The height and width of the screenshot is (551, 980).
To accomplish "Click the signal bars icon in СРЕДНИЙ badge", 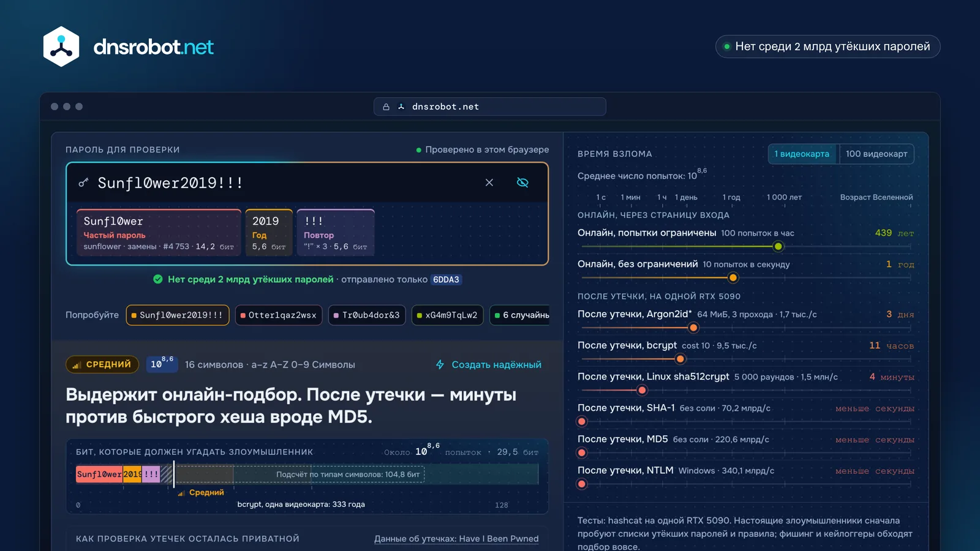I will click(77, 365).
